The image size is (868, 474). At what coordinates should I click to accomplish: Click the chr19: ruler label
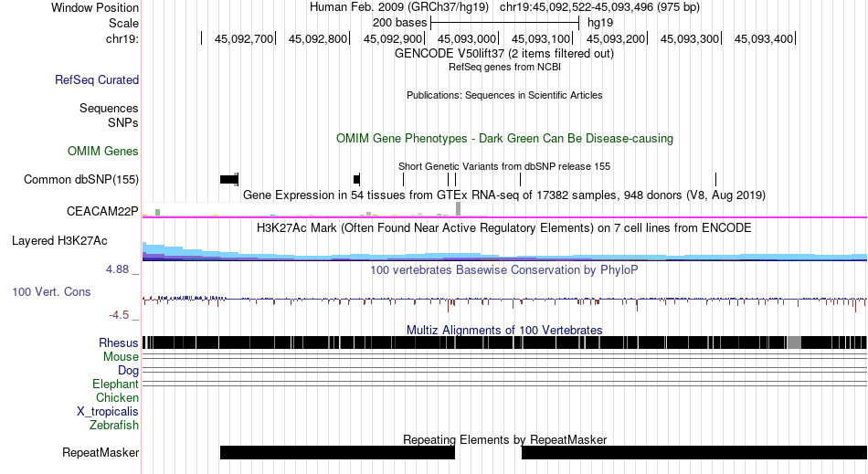click(122, 38)
